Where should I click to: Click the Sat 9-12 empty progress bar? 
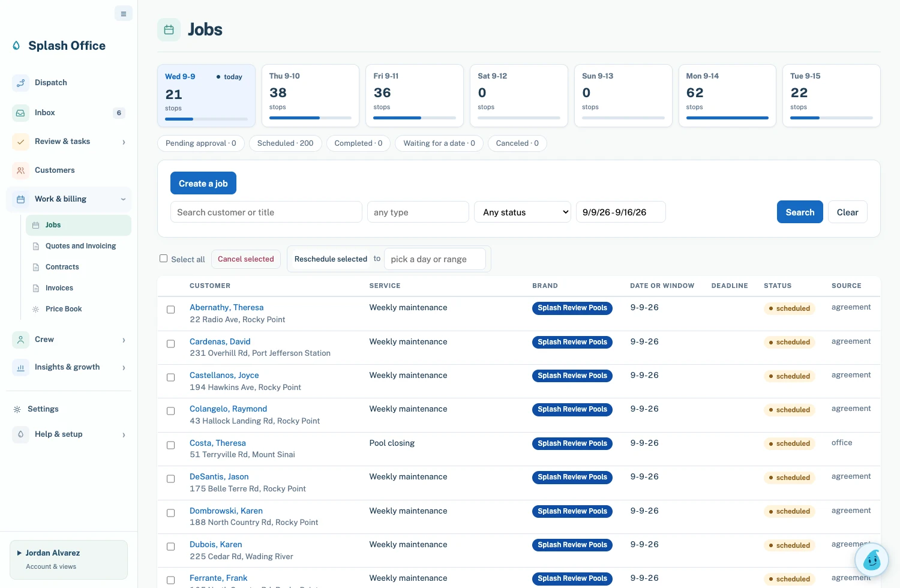tap(519, 118)
